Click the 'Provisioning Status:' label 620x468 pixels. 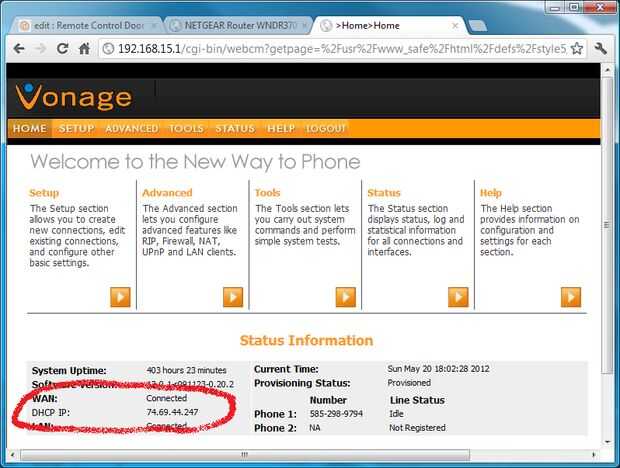pos(302,383)
